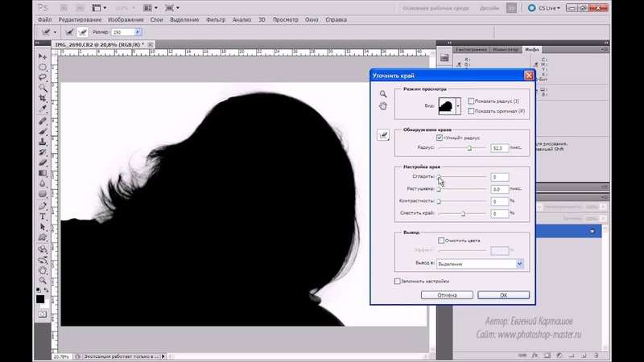Select the Move tool in the toolbox

(x=42, y=56)
